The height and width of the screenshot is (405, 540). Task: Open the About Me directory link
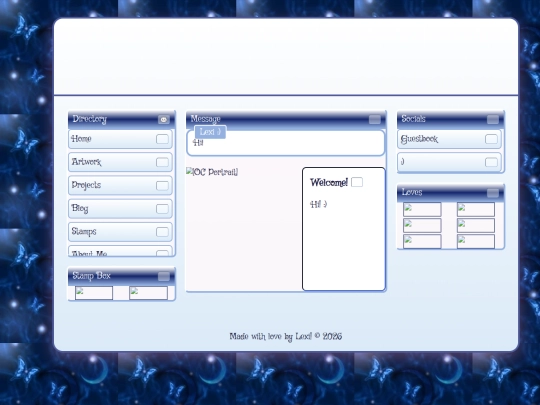click(x=120, y=251)
